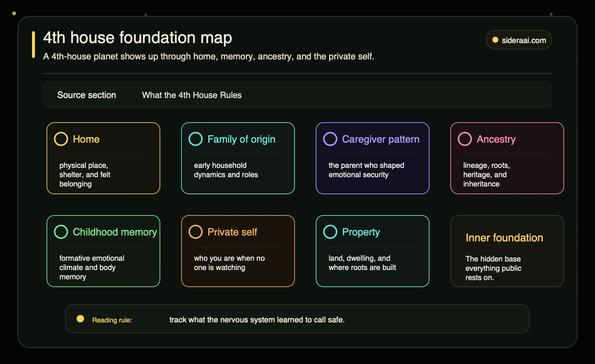595x364 pixels.
Task: Click the yellow dot before Reading rule
Action: (x=80, y=319)
